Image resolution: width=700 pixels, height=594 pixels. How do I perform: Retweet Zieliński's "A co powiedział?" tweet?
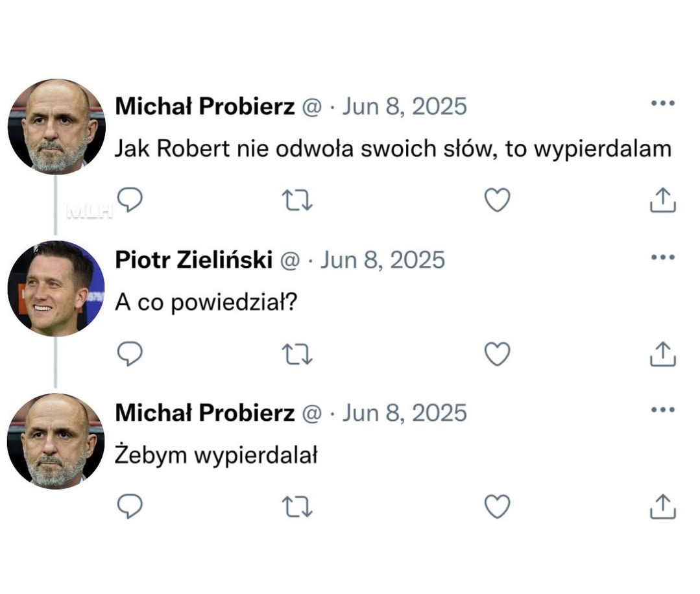pos(298,354)
